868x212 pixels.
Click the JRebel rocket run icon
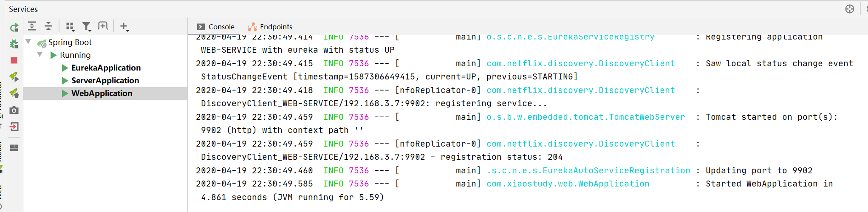(x=14, y=76)
